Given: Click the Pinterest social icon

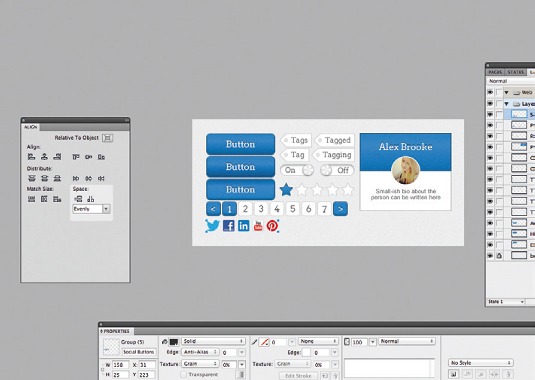Looking at the screenshot, I should click(x=272, y=226).
